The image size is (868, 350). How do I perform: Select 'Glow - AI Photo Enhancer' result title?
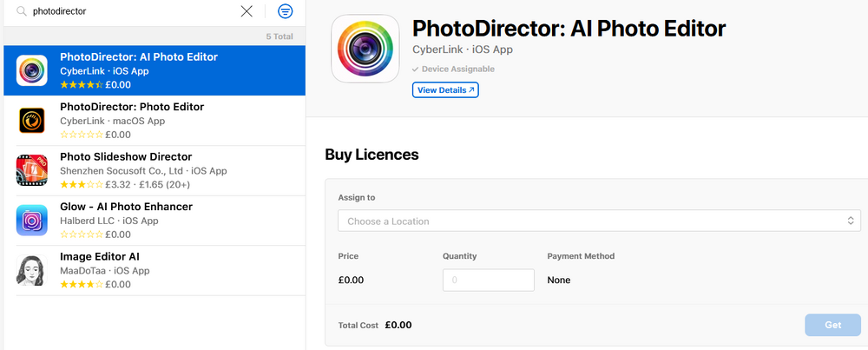(x=126, y=207)
